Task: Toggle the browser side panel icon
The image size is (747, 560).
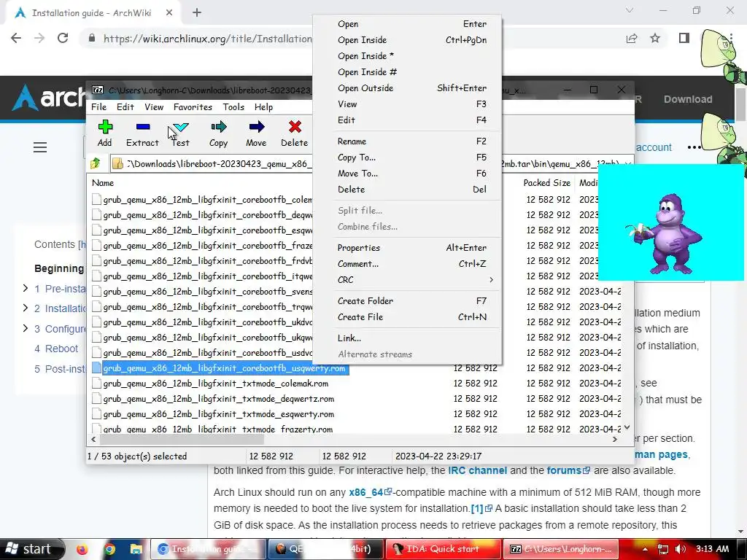Action: tap(684, 38)
